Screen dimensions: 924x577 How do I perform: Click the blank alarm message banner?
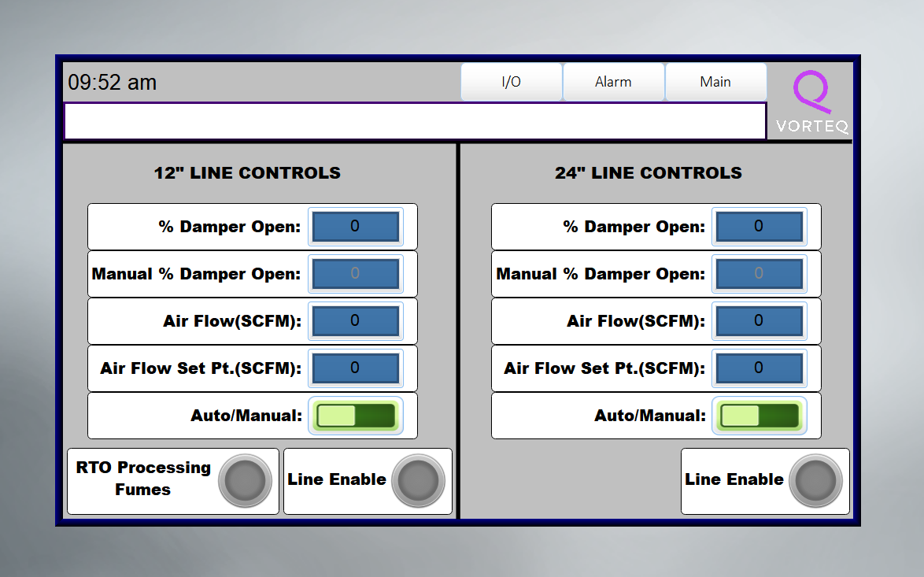(415, 121)
